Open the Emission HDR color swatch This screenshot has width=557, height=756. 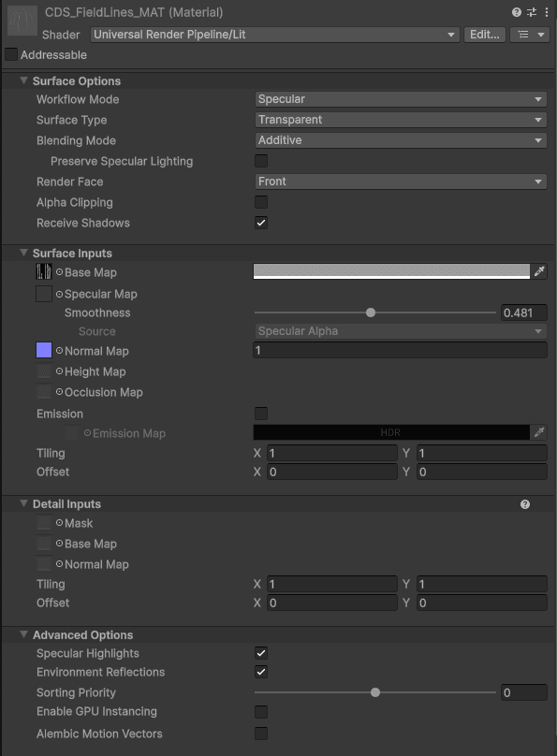click(391, 432)
